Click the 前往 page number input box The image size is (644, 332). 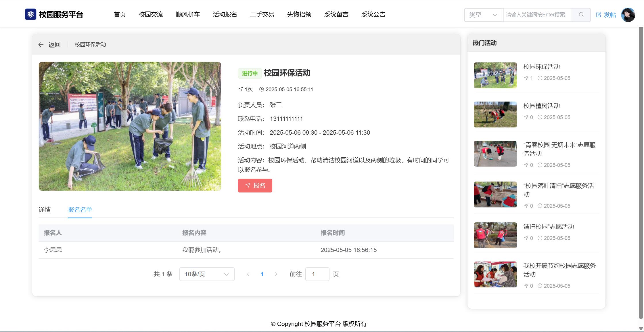point(317,274)
